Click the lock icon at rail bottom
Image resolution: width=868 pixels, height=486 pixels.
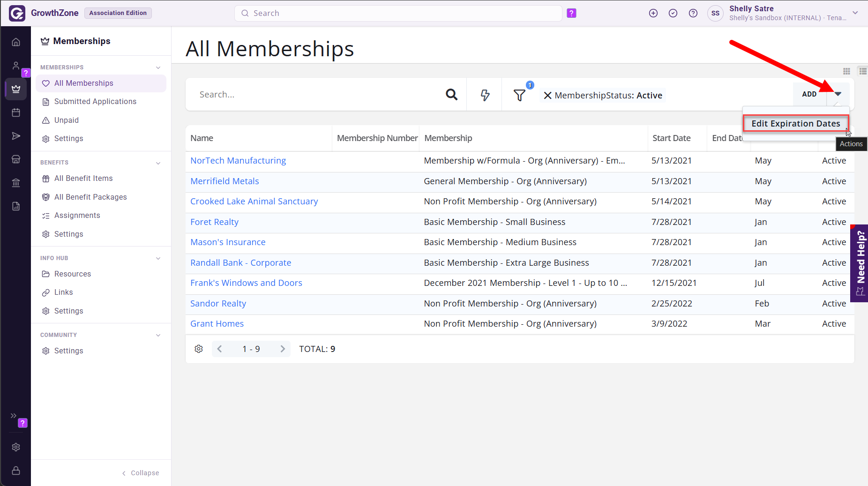[16, 471]
